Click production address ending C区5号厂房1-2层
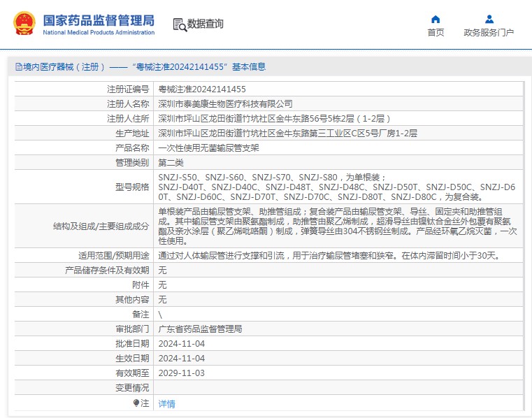This screenshot has height=418, width=532. (x=288, y=134)
